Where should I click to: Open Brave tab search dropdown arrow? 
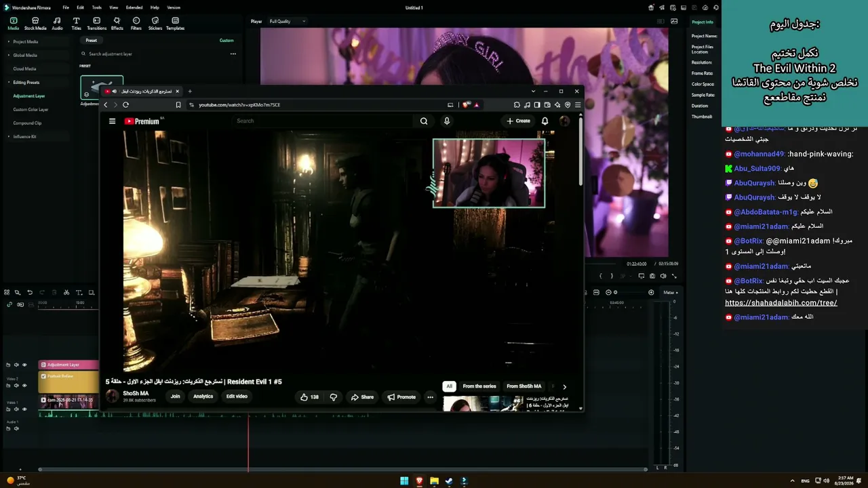tap(533, 91)
